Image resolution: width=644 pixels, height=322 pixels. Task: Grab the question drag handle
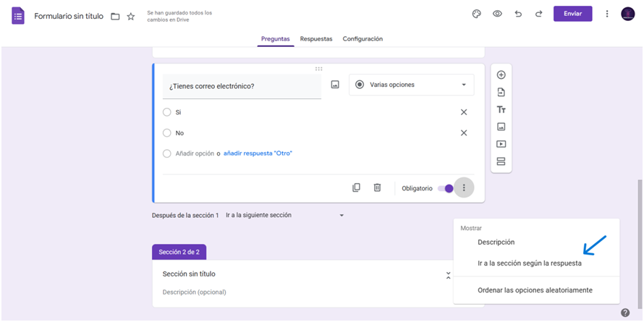coord(318,69)
